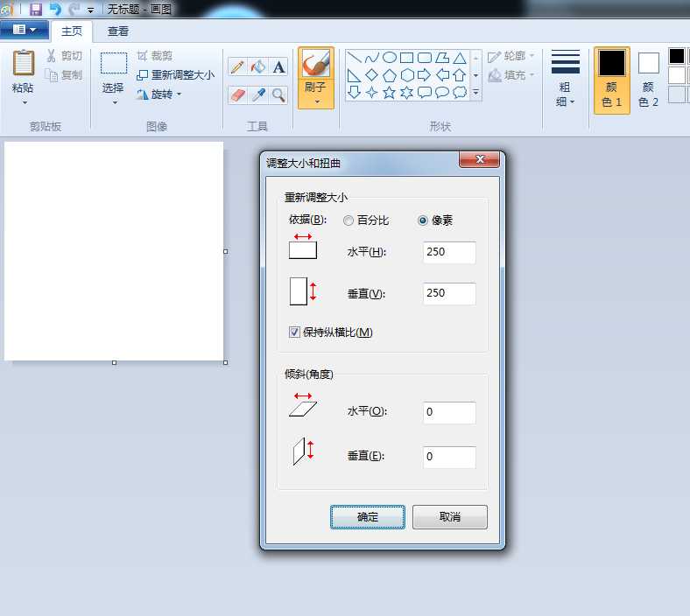Select the Magnifier tool
Viewport: 690px width, 616px height.
278,94
